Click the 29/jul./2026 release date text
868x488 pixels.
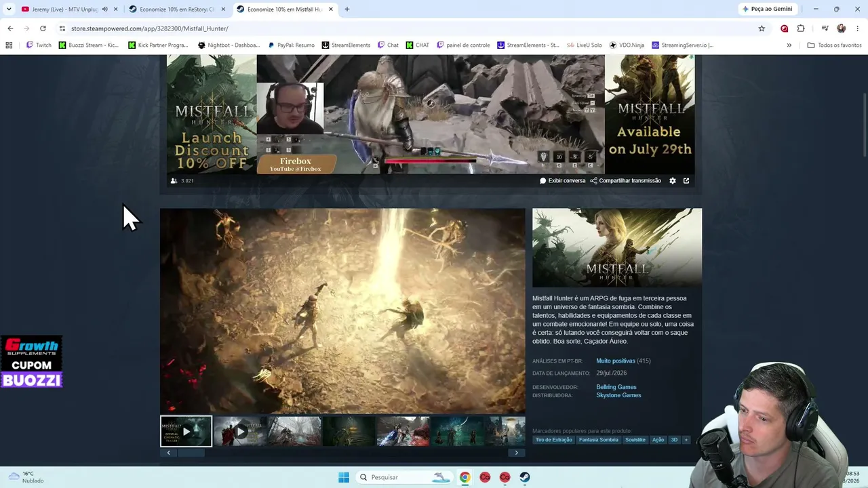pos(612,373)
